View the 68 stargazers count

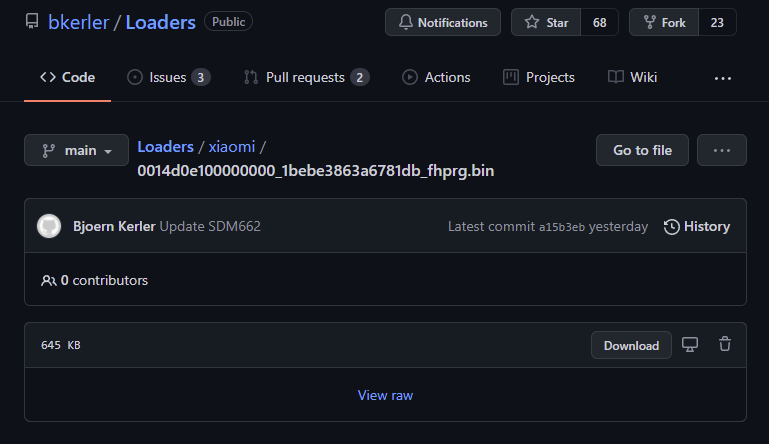click(599, 22)
